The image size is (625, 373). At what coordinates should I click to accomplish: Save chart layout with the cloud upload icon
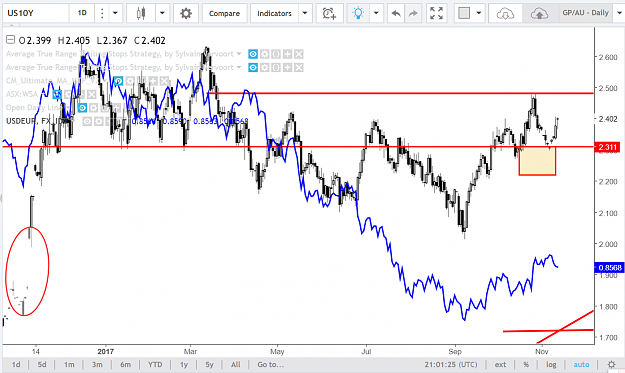click(539, 14)
